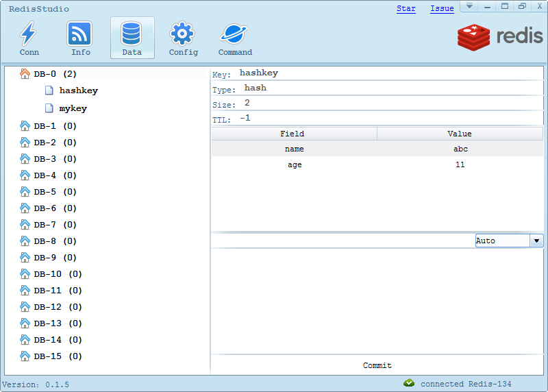This screenshot has width=548, height=392.
Task: Maximize the RedisStudio window
Action: click(x=505, y=6)
